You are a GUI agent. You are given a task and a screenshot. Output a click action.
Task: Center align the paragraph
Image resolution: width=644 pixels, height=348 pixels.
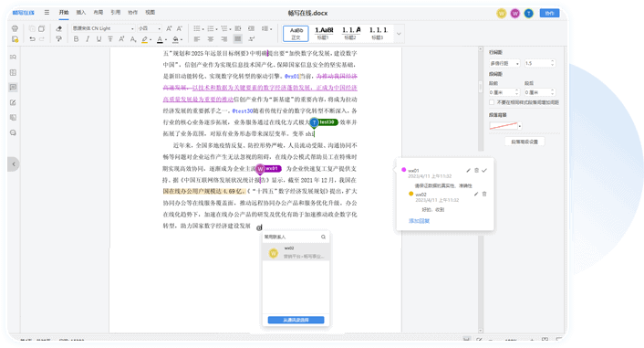pos(211,39)
